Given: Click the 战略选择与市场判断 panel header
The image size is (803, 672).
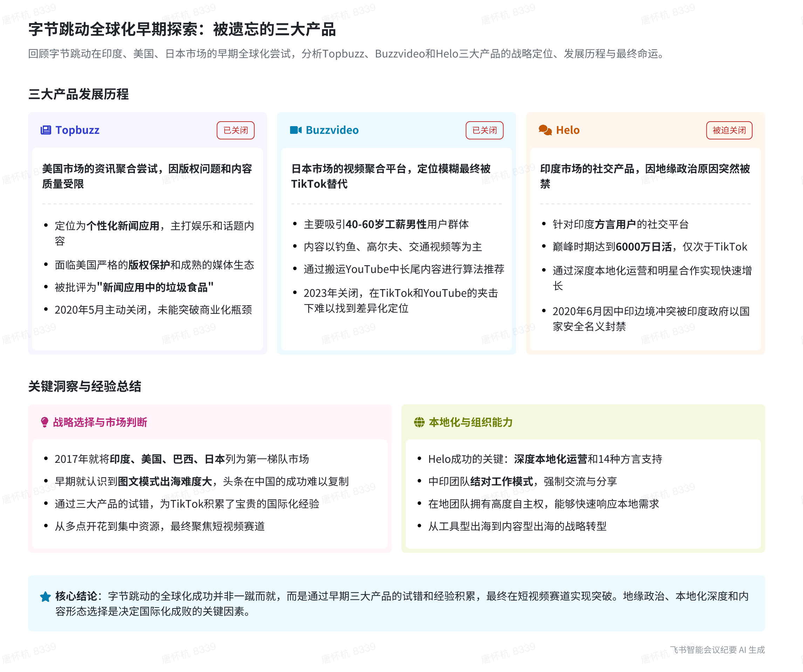Looking at the screenshot, I should coord(100,422).
